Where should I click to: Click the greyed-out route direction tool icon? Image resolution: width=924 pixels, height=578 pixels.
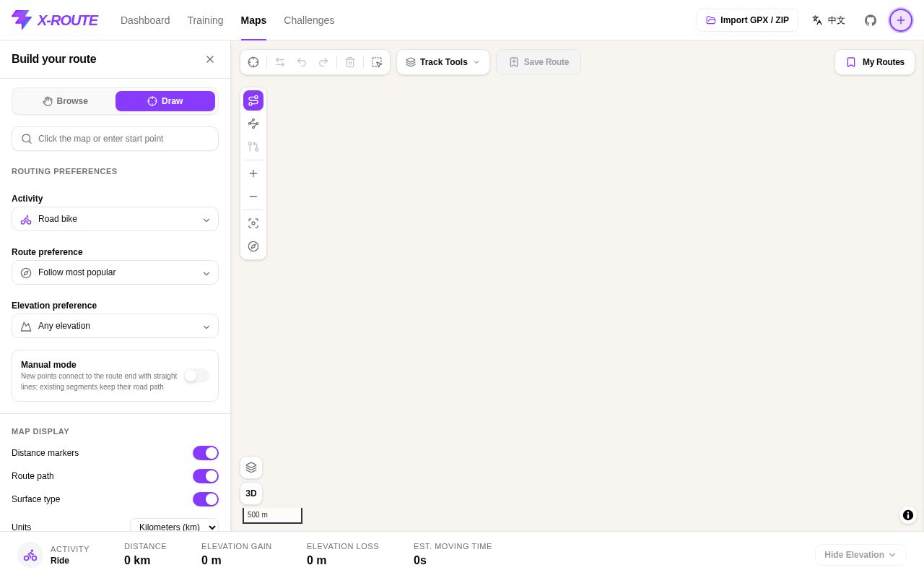[253, 147]
